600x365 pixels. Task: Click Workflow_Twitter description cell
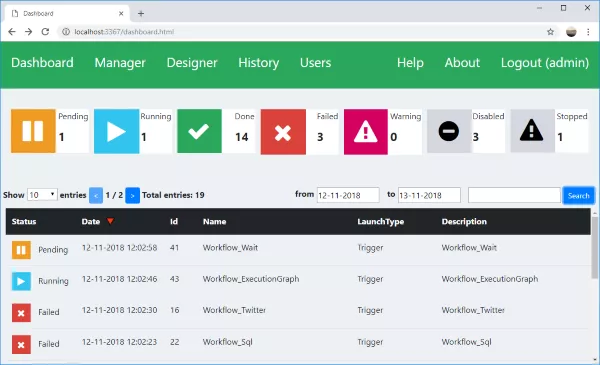pos(473,310)
